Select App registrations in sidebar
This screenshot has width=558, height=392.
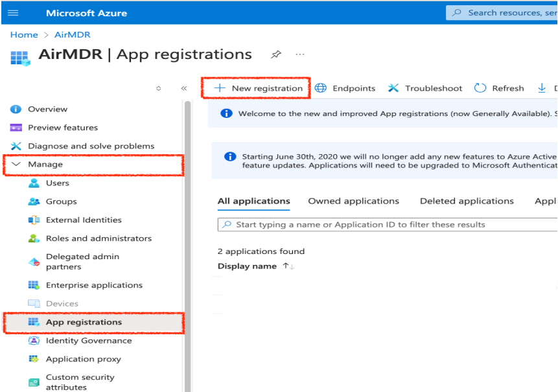coord(93,323)
